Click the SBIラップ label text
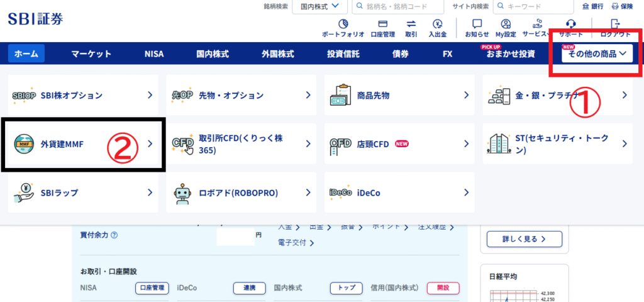 (x=59, y=193)
